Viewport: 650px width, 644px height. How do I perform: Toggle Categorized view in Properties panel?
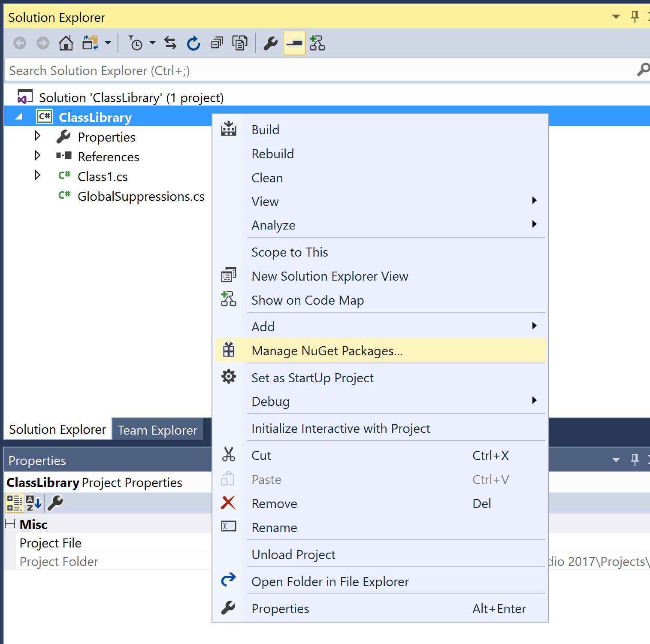[14, 502]
